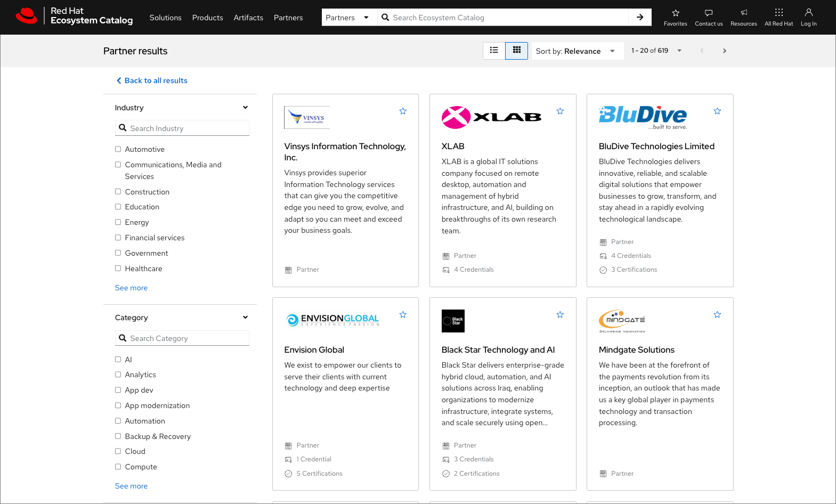This screenshot has width=836, height=504.
Task: Open All Red Hat grid icon
Action: [778, 13]
